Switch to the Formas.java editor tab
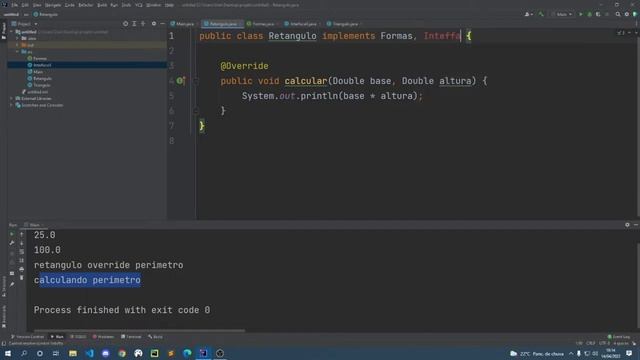 (261, 24)
